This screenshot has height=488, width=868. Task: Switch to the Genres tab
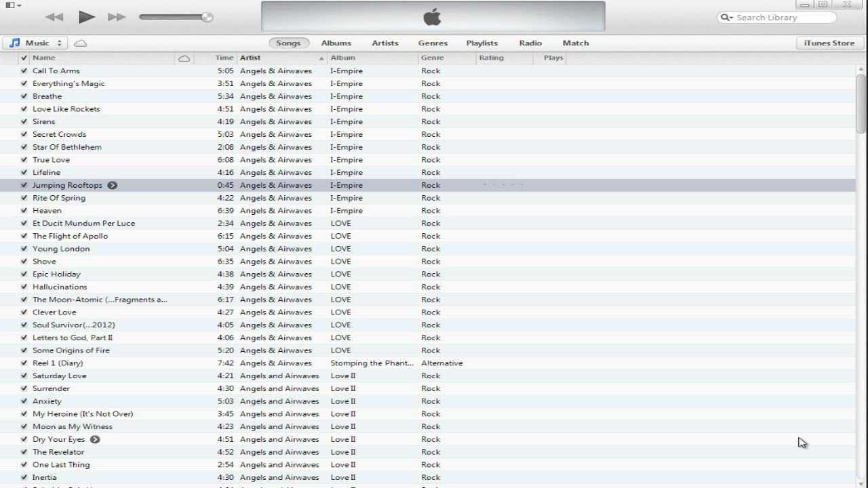pos(433,43)
